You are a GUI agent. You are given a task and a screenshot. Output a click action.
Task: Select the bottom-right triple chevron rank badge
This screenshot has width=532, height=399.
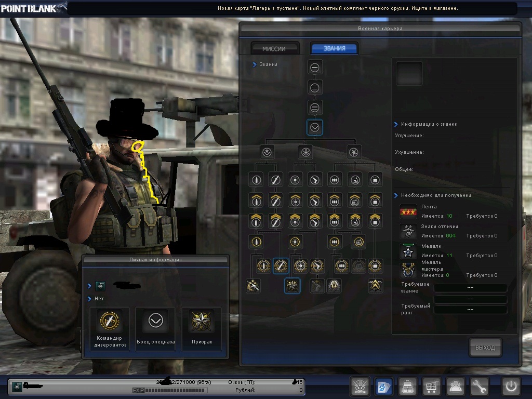[375, 285]
